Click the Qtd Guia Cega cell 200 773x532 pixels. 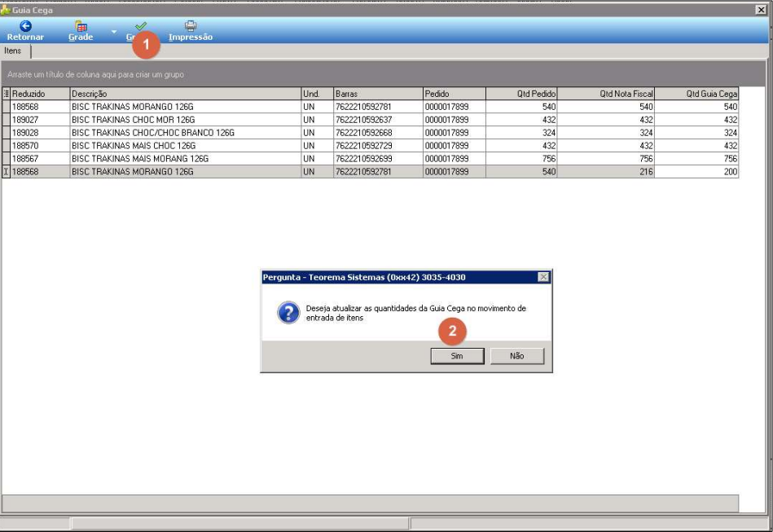pos(696,172)
